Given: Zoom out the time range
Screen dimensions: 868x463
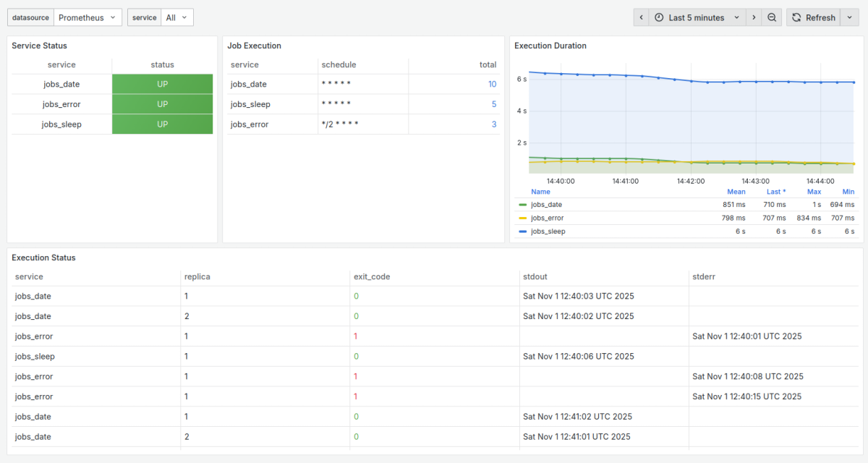Looking at the screenshot, I should [x=773, y=17].
